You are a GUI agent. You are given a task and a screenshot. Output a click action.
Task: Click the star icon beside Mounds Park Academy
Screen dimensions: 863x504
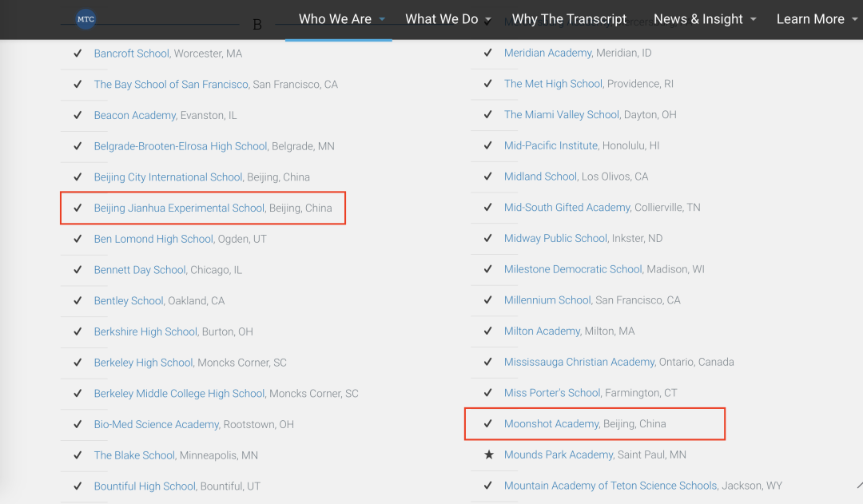488,454
